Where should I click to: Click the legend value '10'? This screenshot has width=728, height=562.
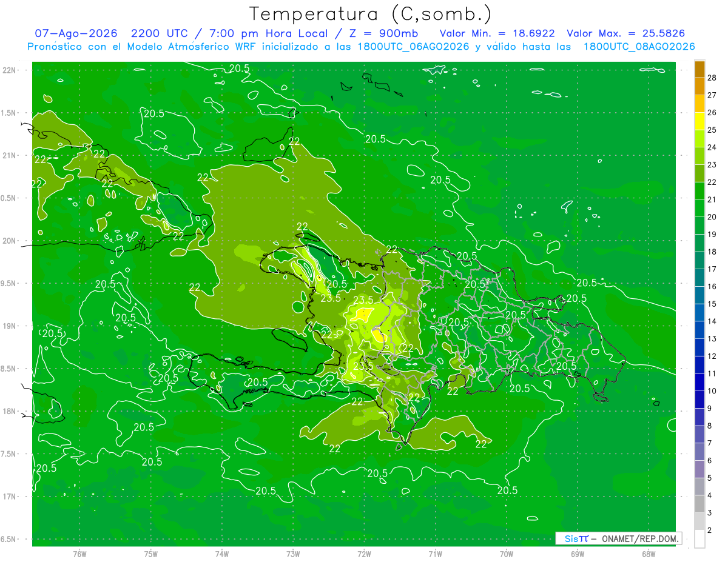(713, 391)
